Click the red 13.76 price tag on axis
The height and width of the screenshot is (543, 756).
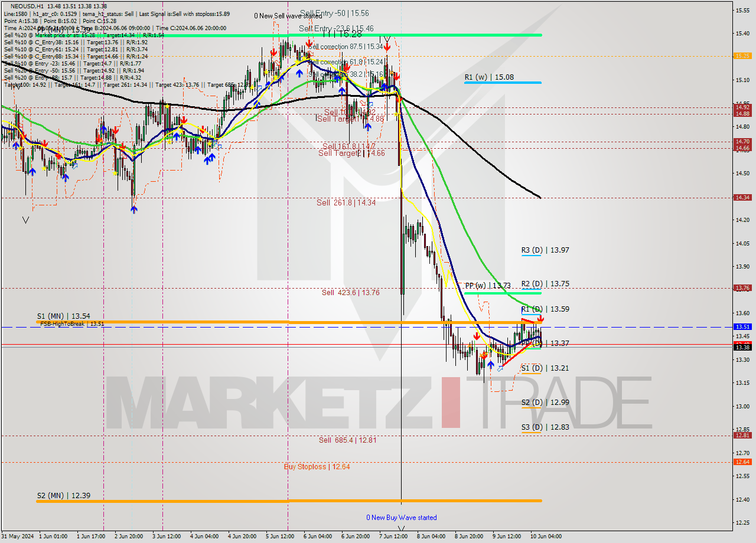[x=742, y=288]
